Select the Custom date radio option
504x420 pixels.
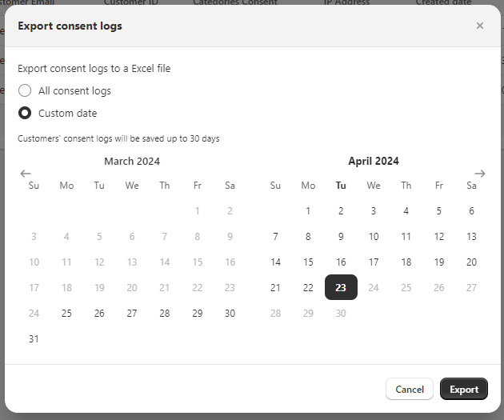25,113
